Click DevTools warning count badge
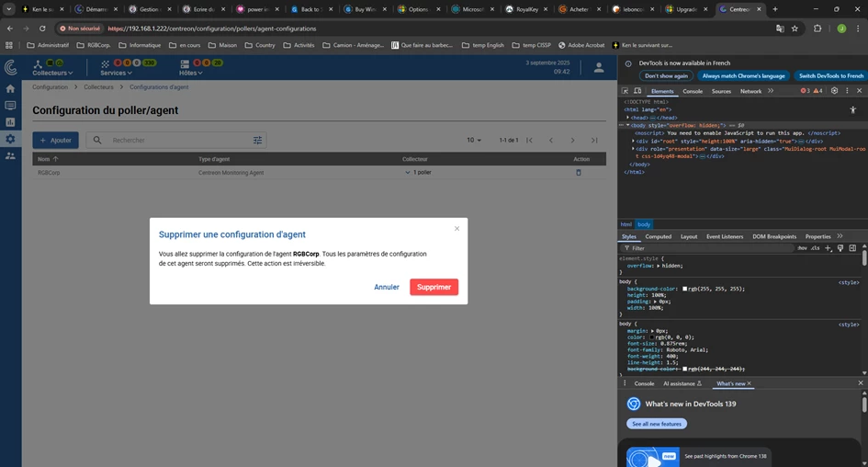Screen dimensions: 868x467 pos(817,91)
